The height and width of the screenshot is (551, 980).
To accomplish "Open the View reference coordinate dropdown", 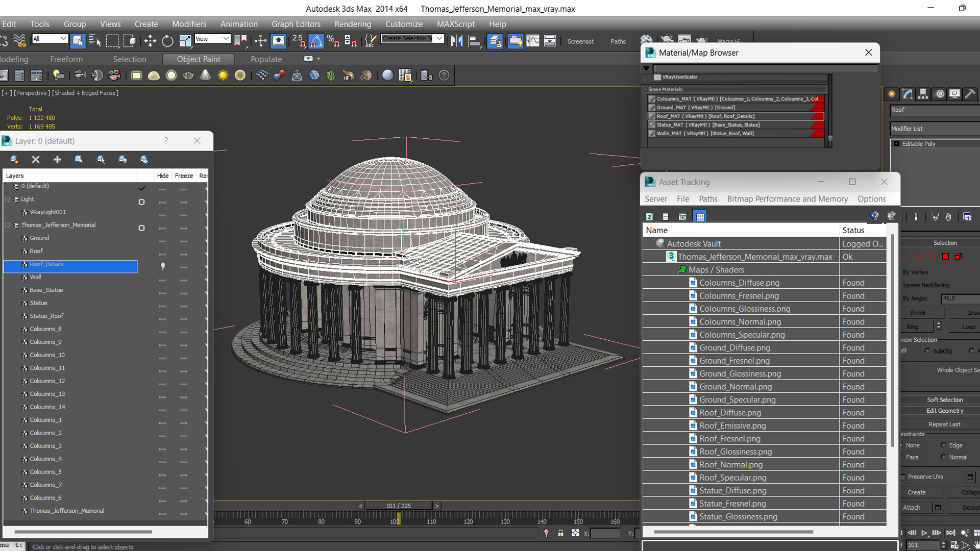I will click(212, 39).
